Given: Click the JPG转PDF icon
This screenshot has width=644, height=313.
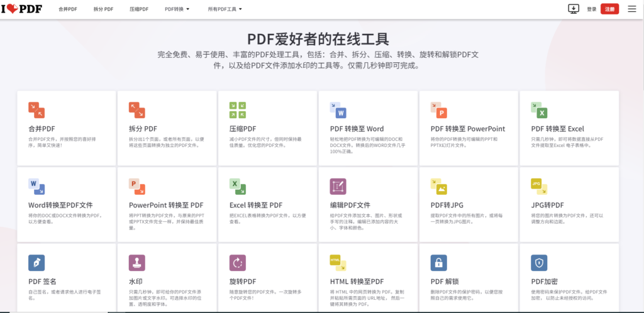Looking at the screenshot, I should (x=539, y=186).
